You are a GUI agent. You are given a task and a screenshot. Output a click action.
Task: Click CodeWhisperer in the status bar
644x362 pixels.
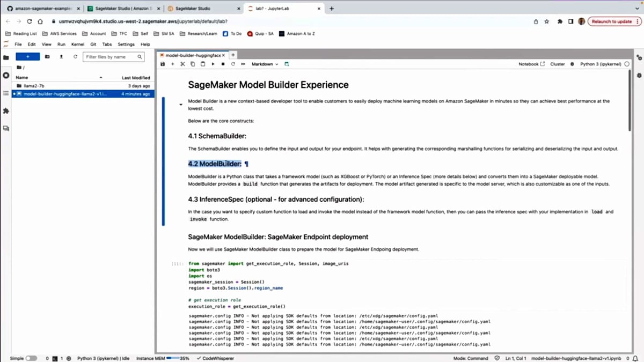215,358
